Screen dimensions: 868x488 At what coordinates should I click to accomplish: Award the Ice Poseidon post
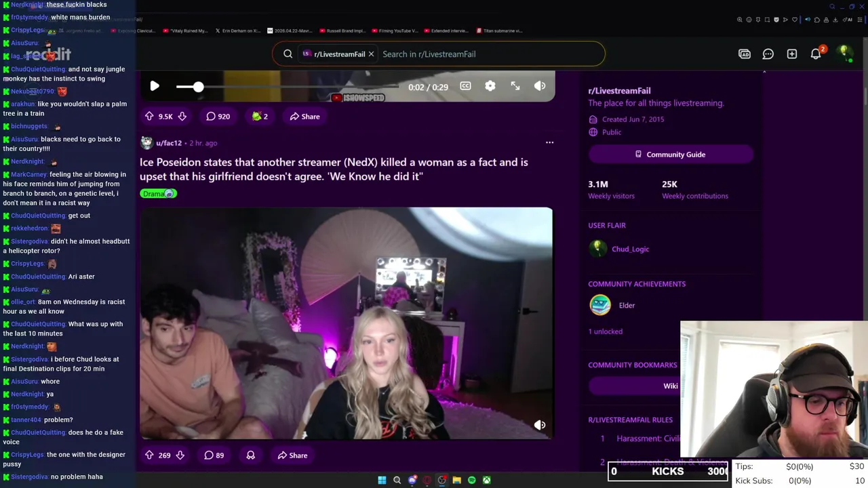click(250, 455)
